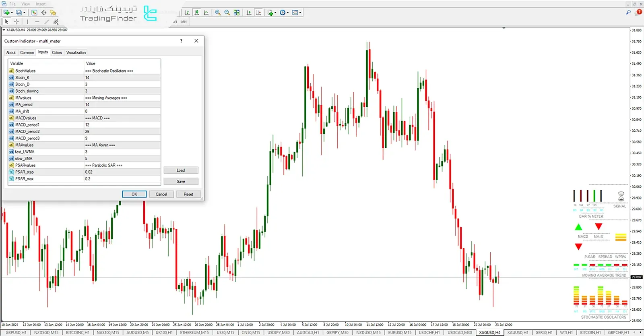Toggle the bar chart display mode
The image size is (644, 336).
pyautogui.click(x=187, y=12)
